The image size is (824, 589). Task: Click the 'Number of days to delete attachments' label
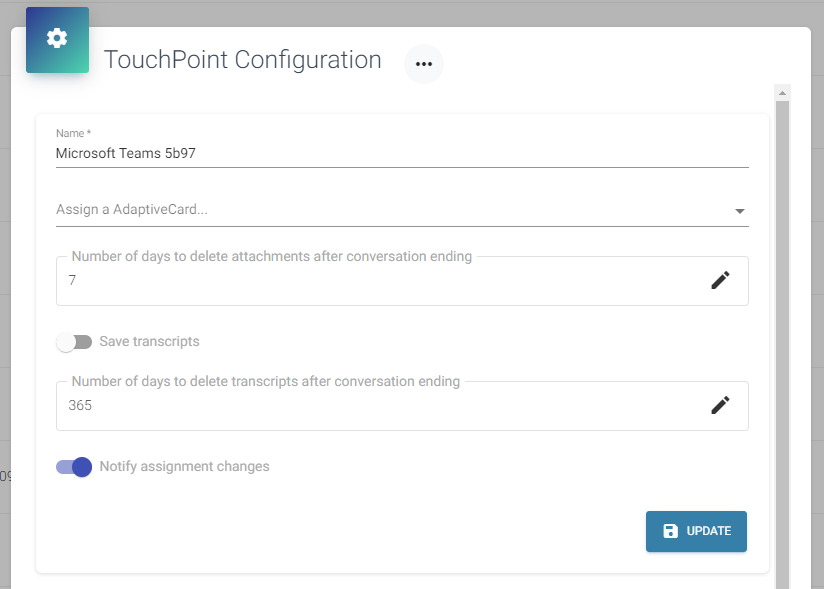(x=271, y=257)
